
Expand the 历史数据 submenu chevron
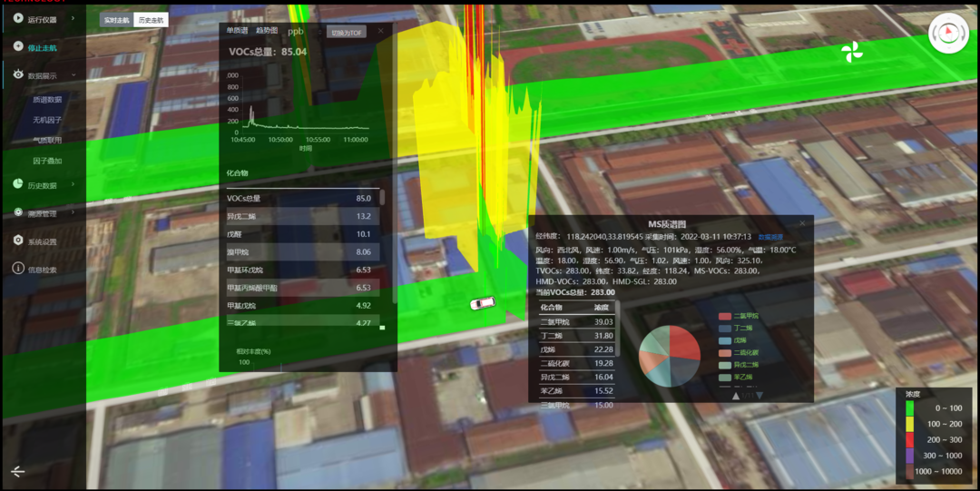tap(73, 185)
